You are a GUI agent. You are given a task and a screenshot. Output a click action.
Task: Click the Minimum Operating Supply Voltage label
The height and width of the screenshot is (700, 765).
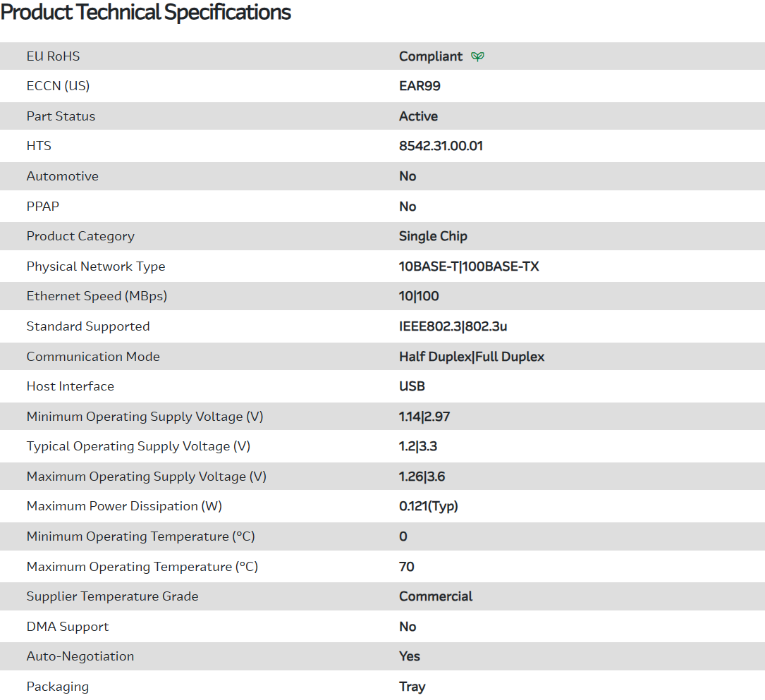(145, 417)
